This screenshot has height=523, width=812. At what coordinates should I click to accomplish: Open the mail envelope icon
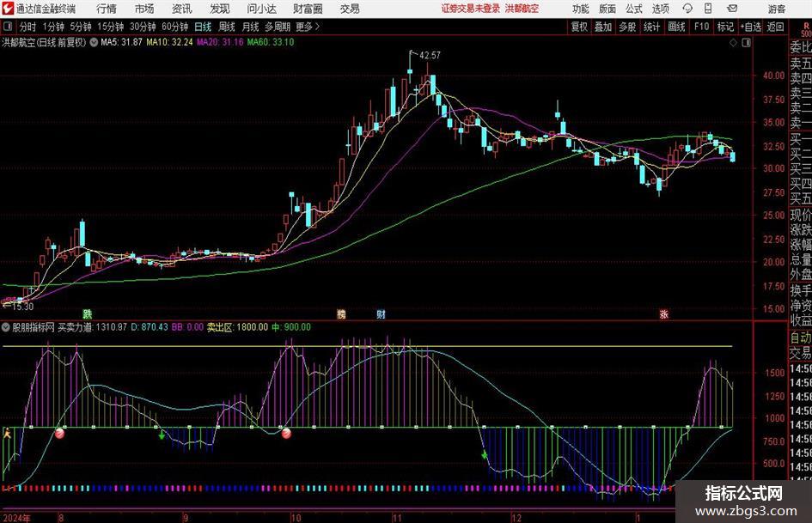tap(732, 9)
